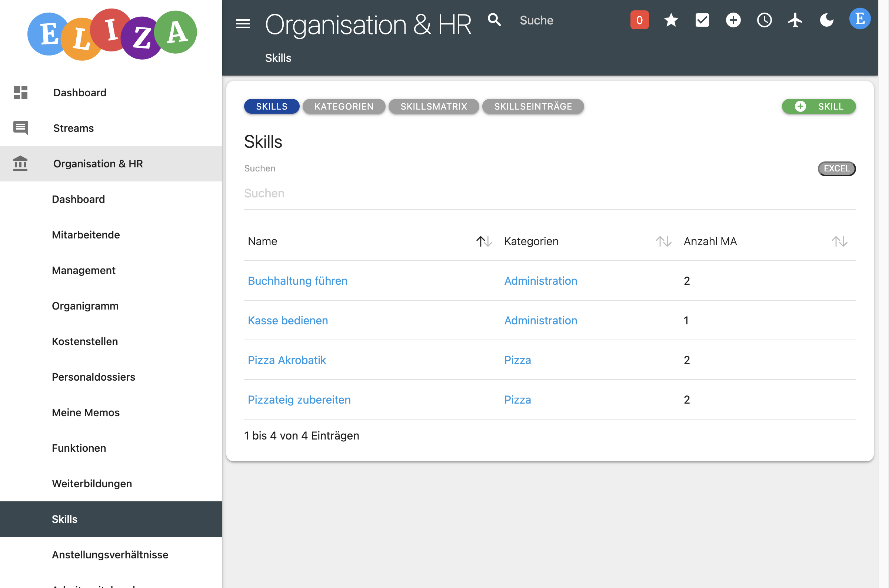The image size is (889, 588).
Task: Click the Streams chat icon in sidebar
Action: [x=21, y=128]
